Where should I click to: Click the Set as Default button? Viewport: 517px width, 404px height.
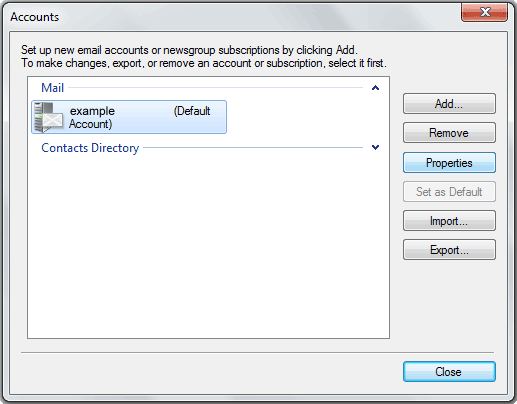(x=449, y=192)
